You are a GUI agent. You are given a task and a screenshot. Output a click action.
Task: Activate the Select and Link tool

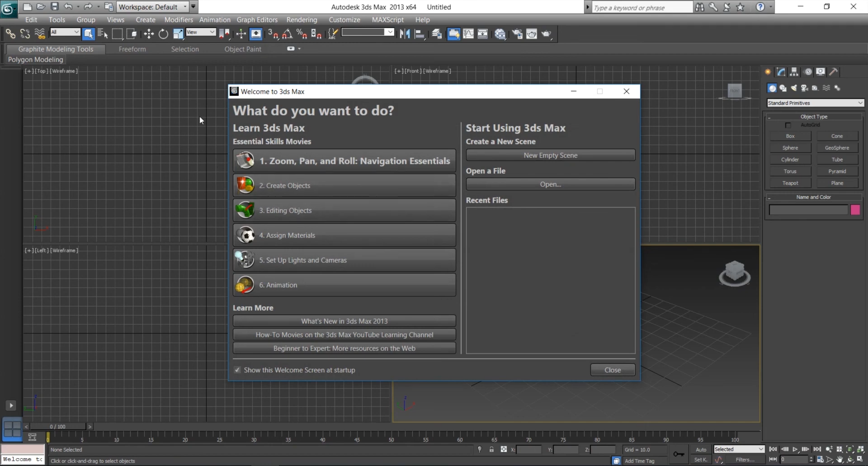pyautogui.click(x=10, y=34)
